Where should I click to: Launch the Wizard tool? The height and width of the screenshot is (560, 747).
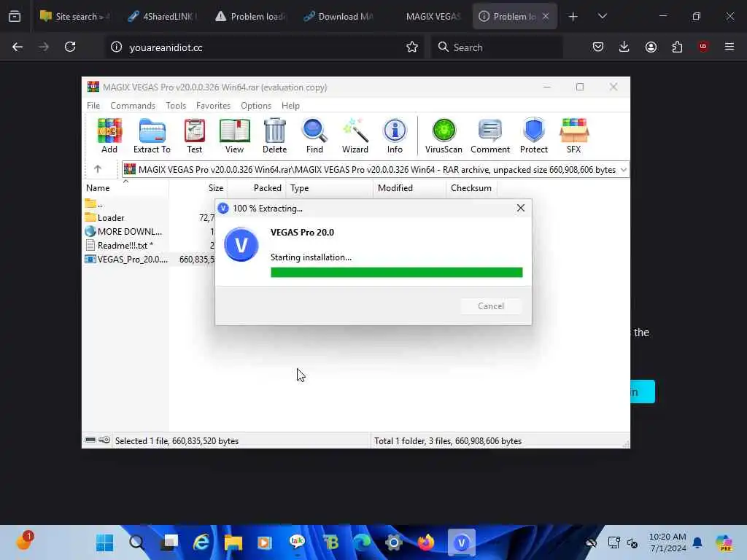point(355,136)
